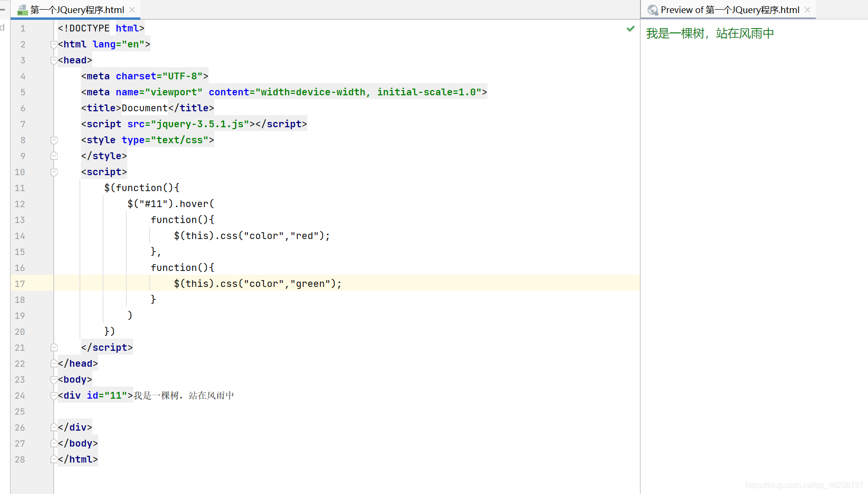
Task: Click line number 1 in the gutter
Action: (x=23, y=29)
